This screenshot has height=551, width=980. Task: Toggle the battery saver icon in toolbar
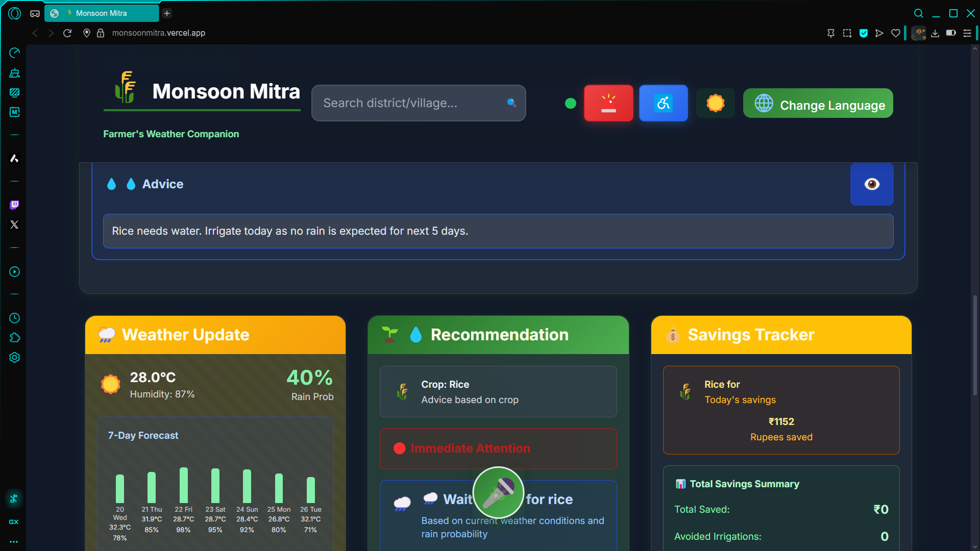951,33
